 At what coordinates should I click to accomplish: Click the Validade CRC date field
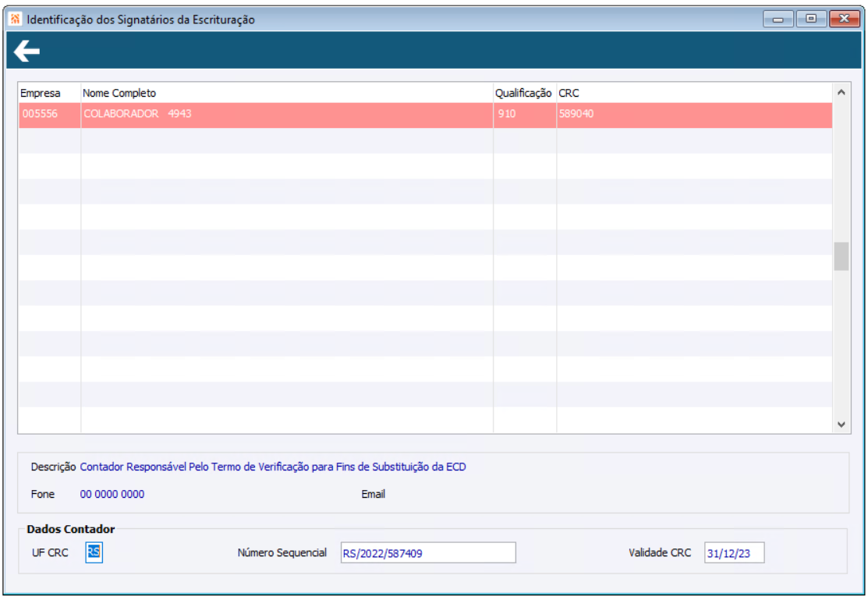click(734, 553)
